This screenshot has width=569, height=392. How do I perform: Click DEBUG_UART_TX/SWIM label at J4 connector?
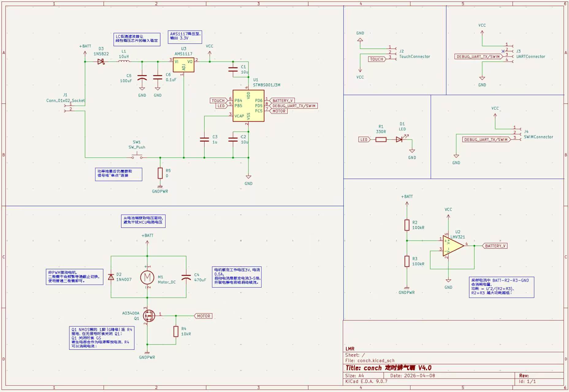pos(487,140)
